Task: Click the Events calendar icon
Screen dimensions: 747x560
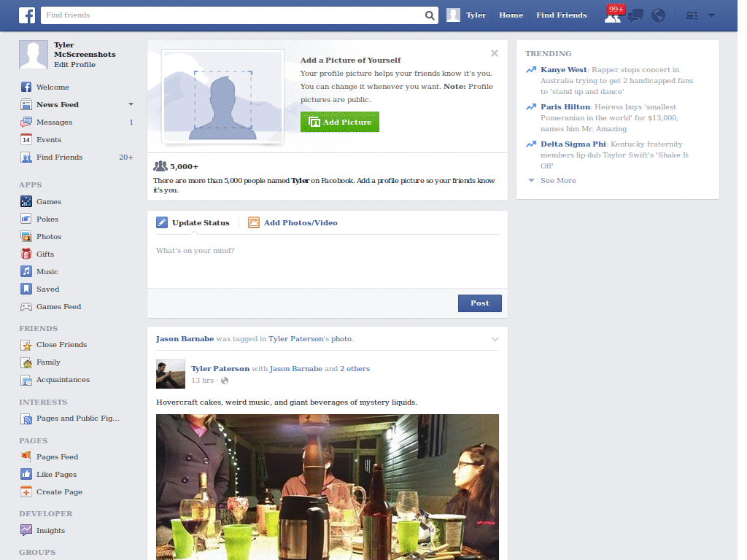Action: 26,139
